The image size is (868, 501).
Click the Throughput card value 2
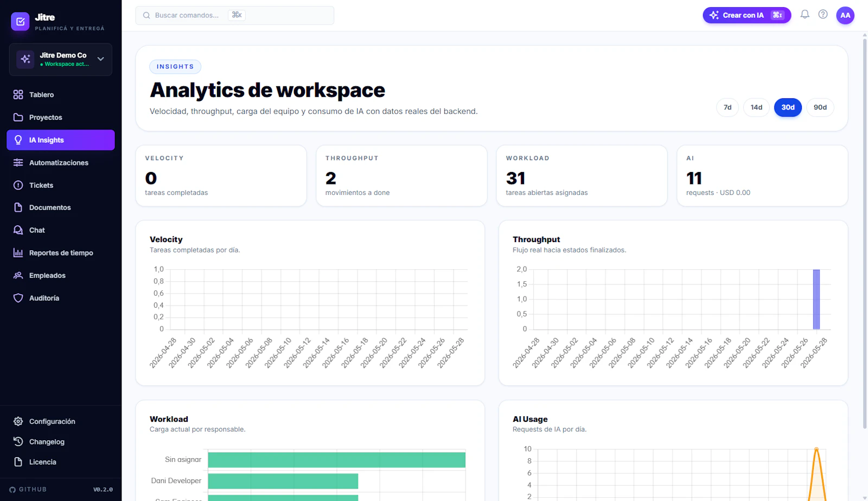pos(331,178)
